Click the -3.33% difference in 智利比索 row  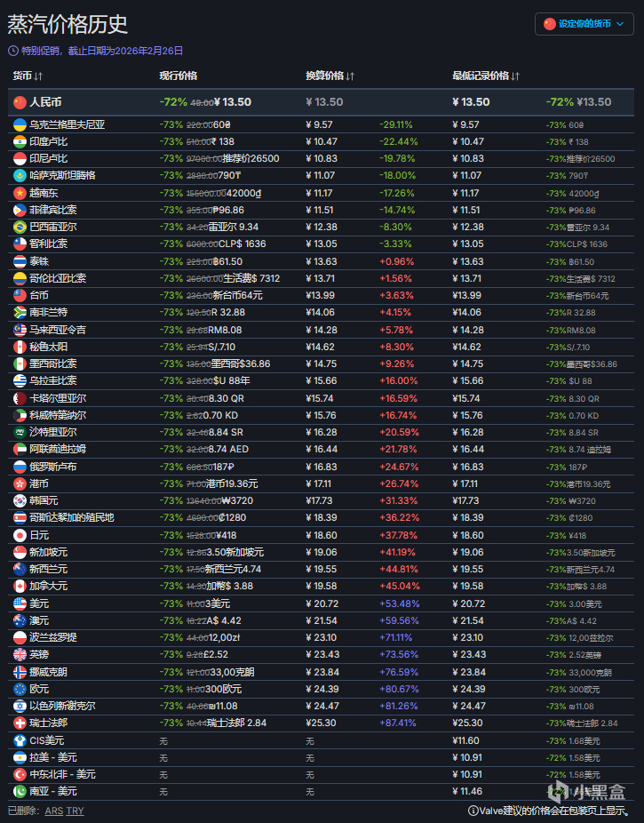point(394,244)
